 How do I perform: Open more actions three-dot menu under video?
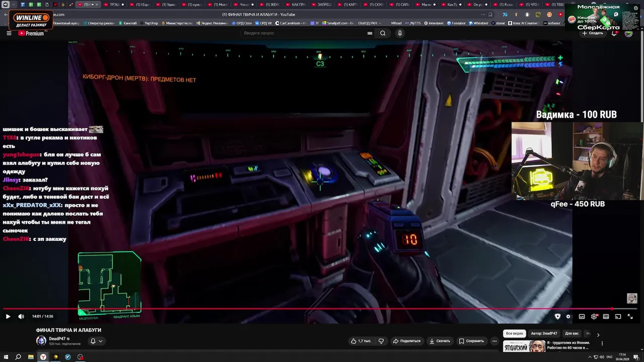tap(495, 341)
